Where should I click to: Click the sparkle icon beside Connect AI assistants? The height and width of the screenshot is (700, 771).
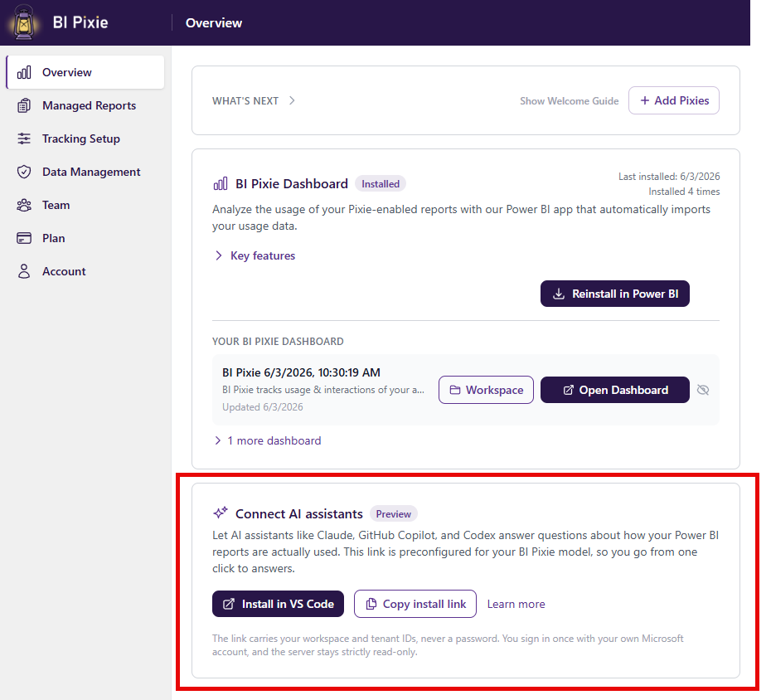221,513
